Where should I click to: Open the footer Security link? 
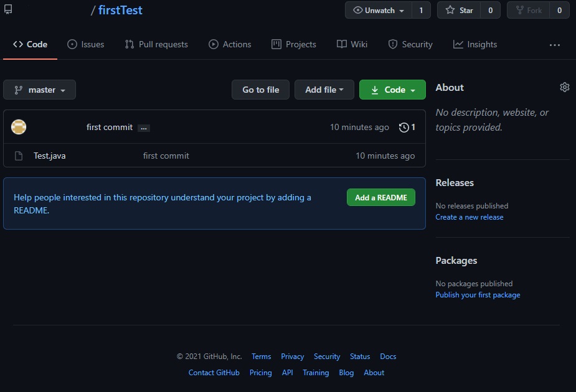327,357
